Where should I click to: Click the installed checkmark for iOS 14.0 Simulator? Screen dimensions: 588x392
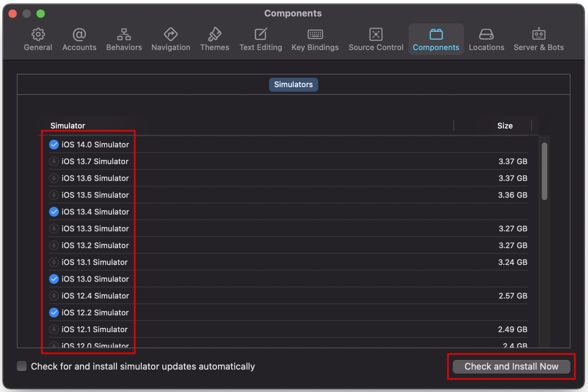click(54, 145)
